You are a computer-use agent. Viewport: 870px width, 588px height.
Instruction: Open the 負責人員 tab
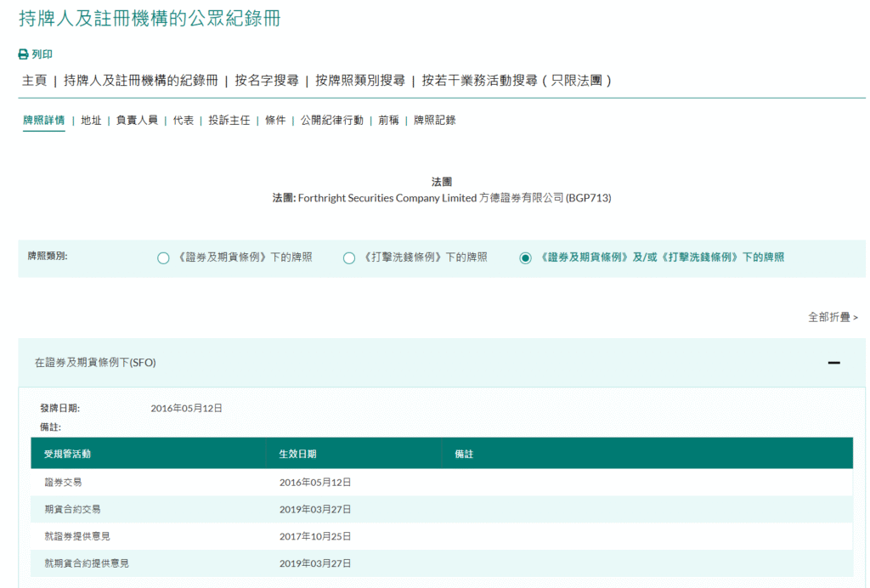pyautogui.click(x=137, y=121)
